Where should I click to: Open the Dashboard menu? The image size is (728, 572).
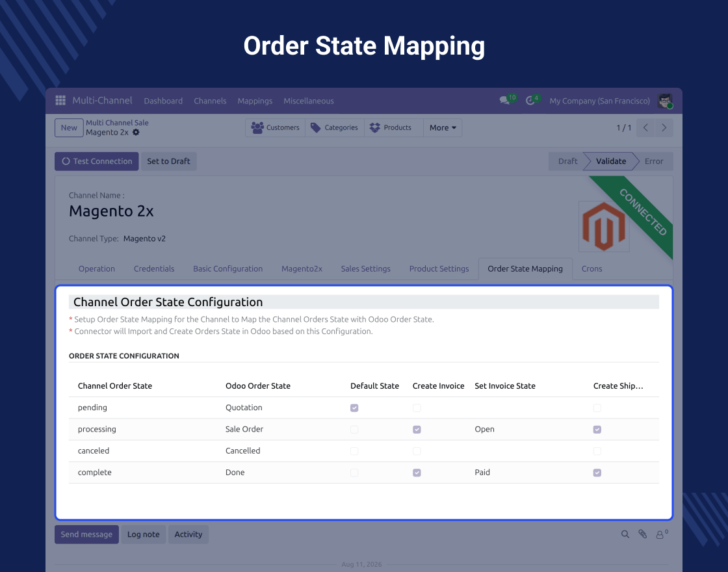[163, 101]
